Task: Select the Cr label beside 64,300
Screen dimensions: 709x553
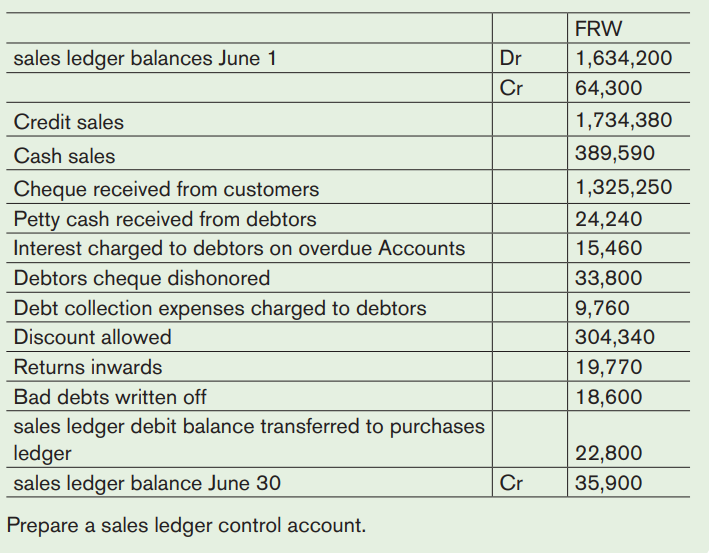Action: click(x=511, y=88)
